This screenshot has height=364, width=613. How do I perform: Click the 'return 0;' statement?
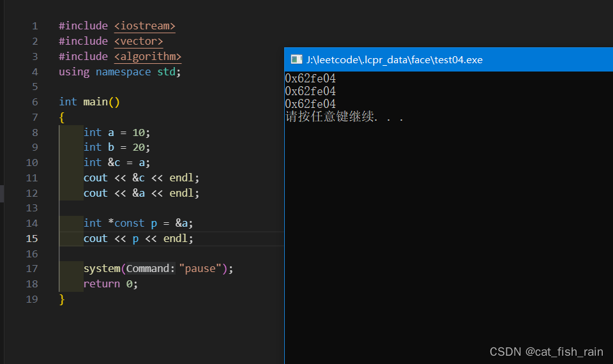tap(110, 284)
